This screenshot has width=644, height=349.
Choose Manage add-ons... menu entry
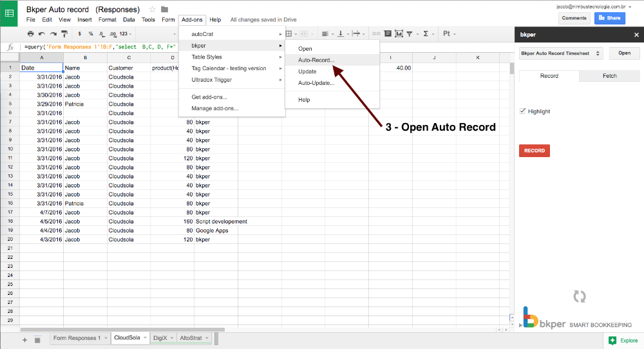tap(232, 108)
